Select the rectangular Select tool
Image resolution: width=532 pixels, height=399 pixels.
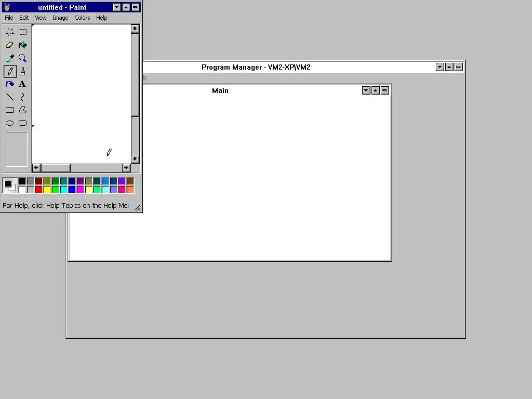coord(23,32)
